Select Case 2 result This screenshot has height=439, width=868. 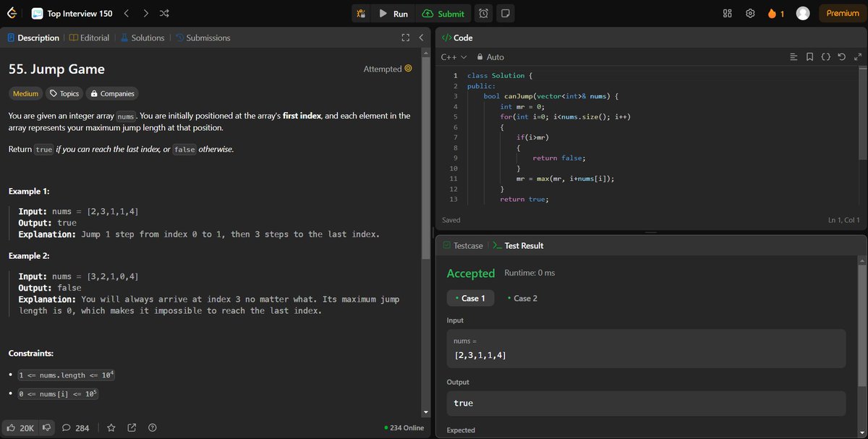pyautogui.click(x=522, y=298)
